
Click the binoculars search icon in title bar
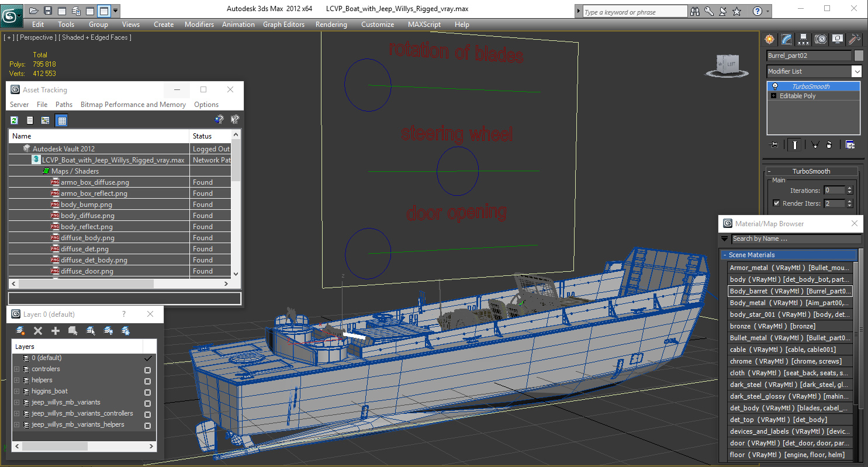695,11
